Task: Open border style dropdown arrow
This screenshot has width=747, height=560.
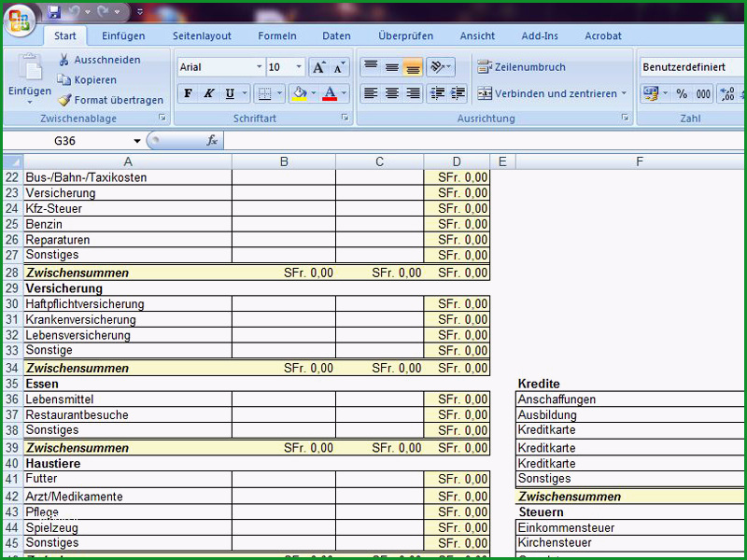Action: point(279,93)
